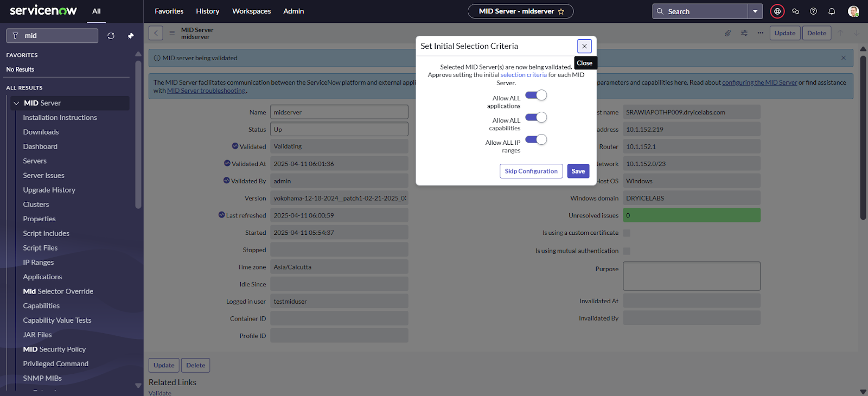This screenshot has height=396, width=868.
Task: Toggle Allow ALL applications switch
Action: 536,95
